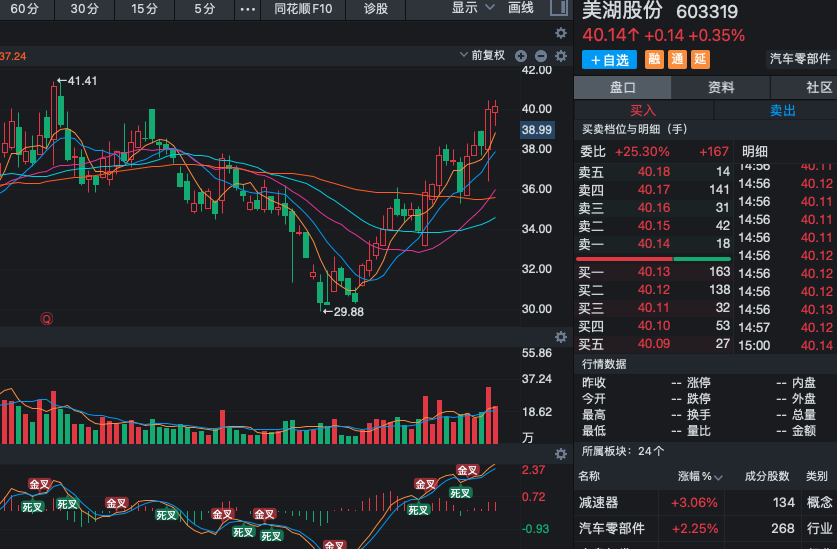Image resolution: width=837 pixels, height=549 pixels.
Task: Click the 金叉 marker at MACD top right
Action: click(467, 470)
